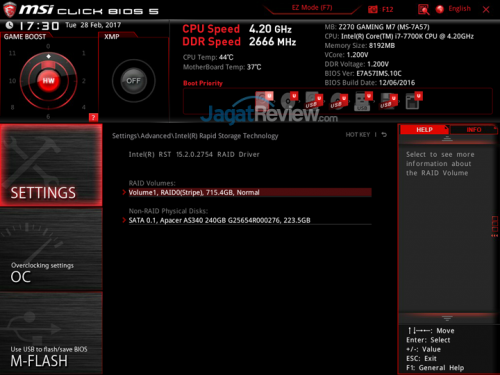The height and width of the screenshot is (375, 500).
Task: Click the red globe language icon
Action: coord(440,9)
